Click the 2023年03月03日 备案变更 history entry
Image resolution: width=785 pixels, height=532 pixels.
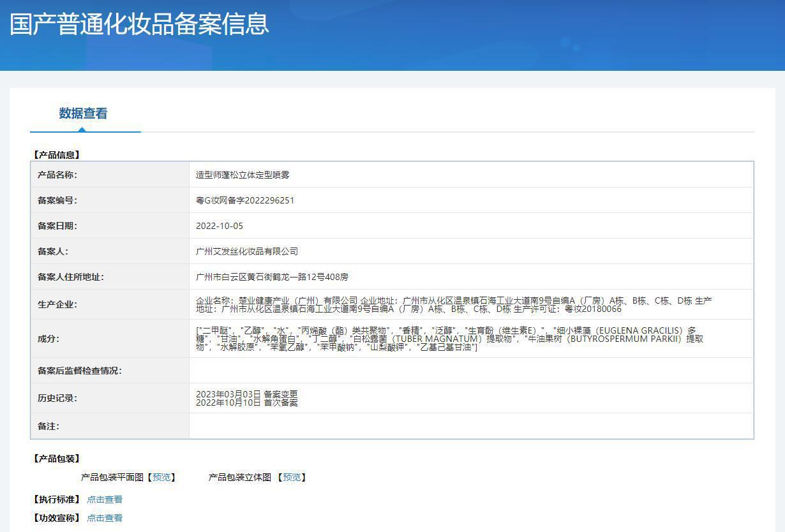246,394
